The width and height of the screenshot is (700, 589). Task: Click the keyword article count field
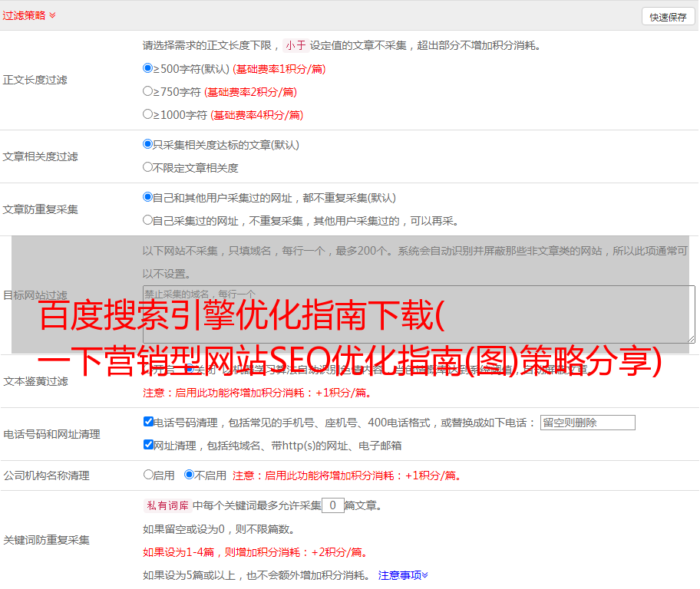[x=332, y=505]
